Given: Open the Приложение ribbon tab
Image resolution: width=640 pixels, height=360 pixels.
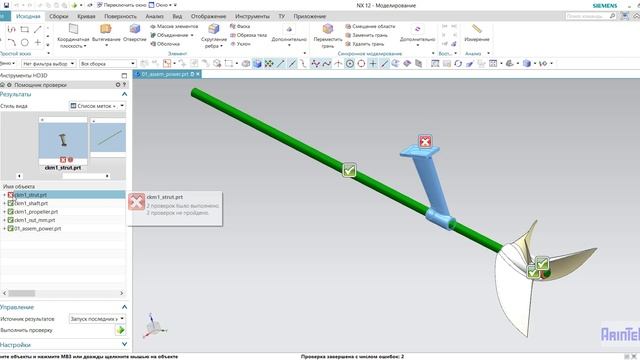Looking at the screenshot, I should pos(309,16).
